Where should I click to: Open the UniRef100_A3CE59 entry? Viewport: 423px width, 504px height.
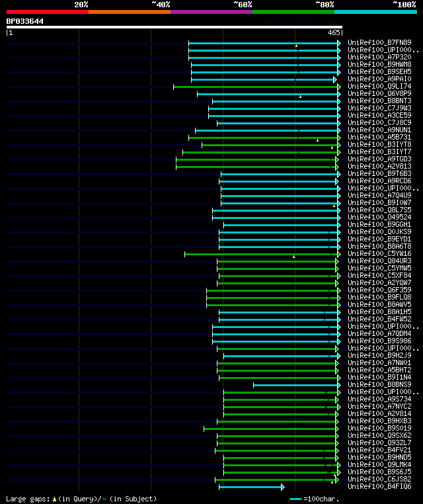point(379,115)
